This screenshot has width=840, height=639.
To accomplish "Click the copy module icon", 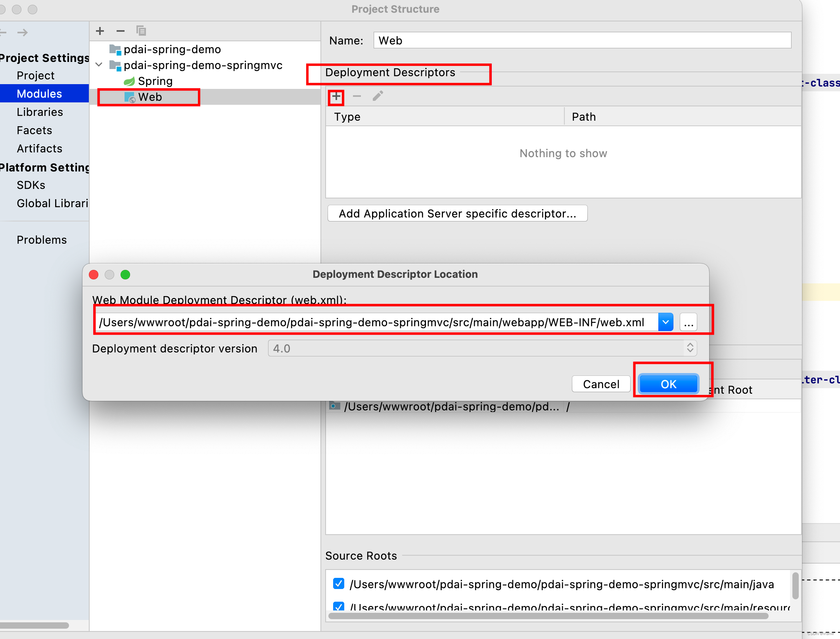I will pyautogui.click(x=141, y=31).
